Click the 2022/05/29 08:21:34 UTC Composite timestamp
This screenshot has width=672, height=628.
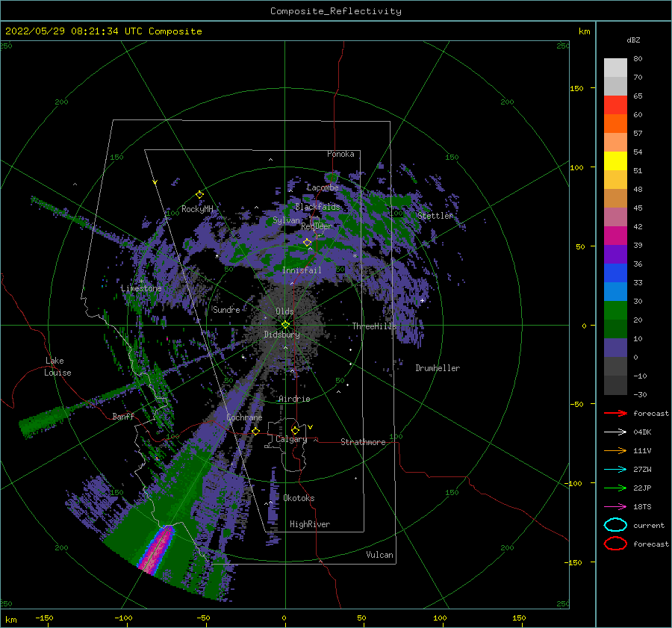pyautogui.click(x=103, y=31)
